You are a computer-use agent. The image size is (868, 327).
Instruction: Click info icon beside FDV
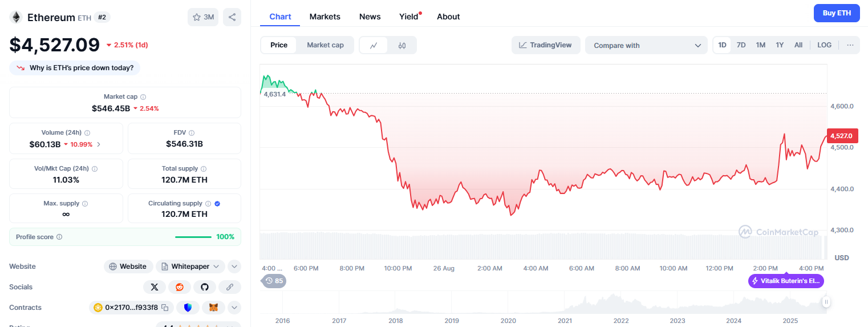pos(192,132)
